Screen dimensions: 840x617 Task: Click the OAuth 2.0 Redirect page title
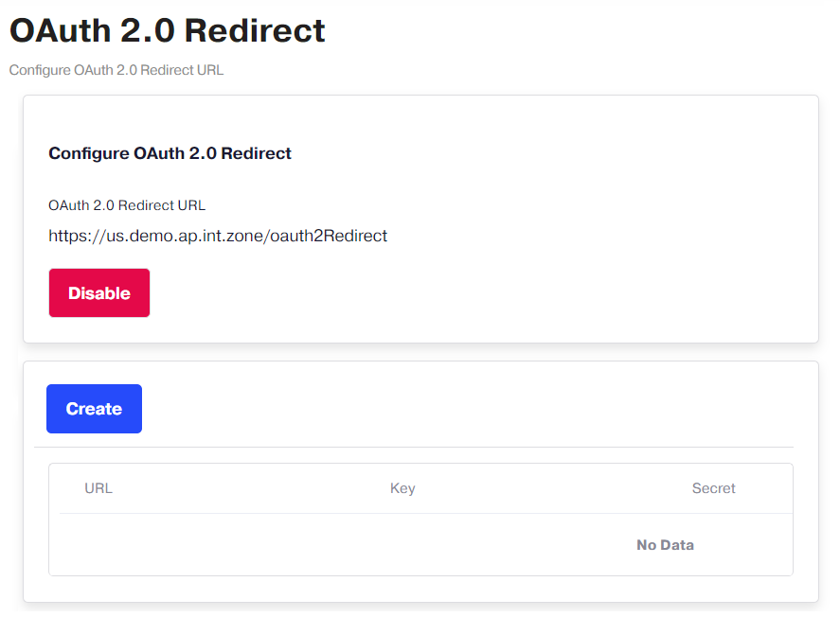(x=167, y=30)
